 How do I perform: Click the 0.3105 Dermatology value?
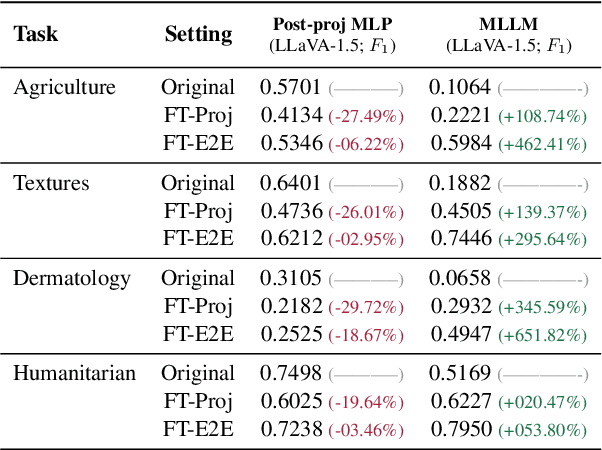[292, 278]
